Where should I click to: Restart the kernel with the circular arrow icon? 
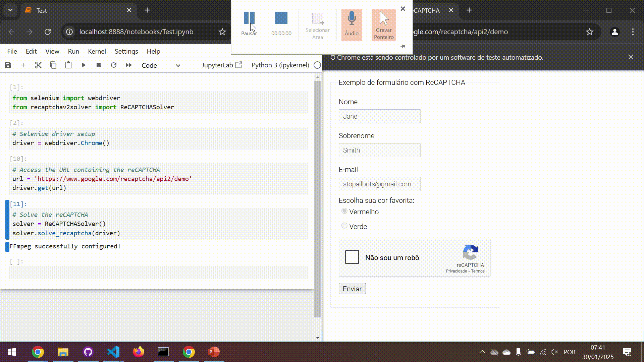114,65
